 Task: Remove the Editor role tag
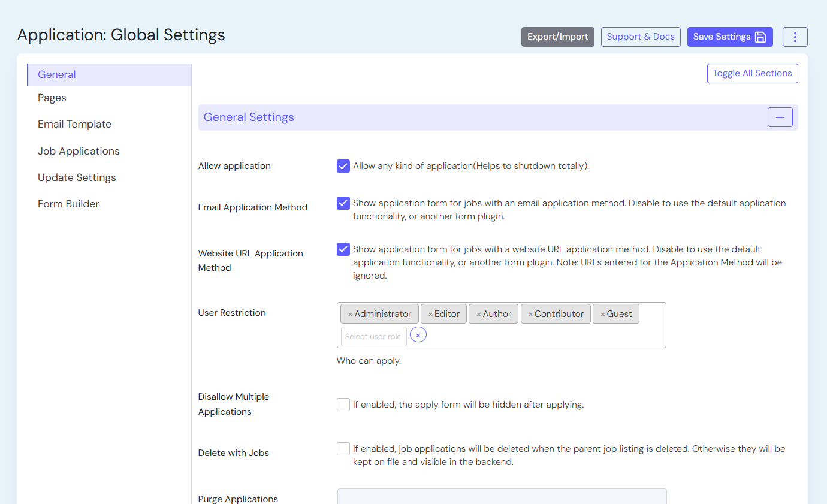tap(430, 315)
